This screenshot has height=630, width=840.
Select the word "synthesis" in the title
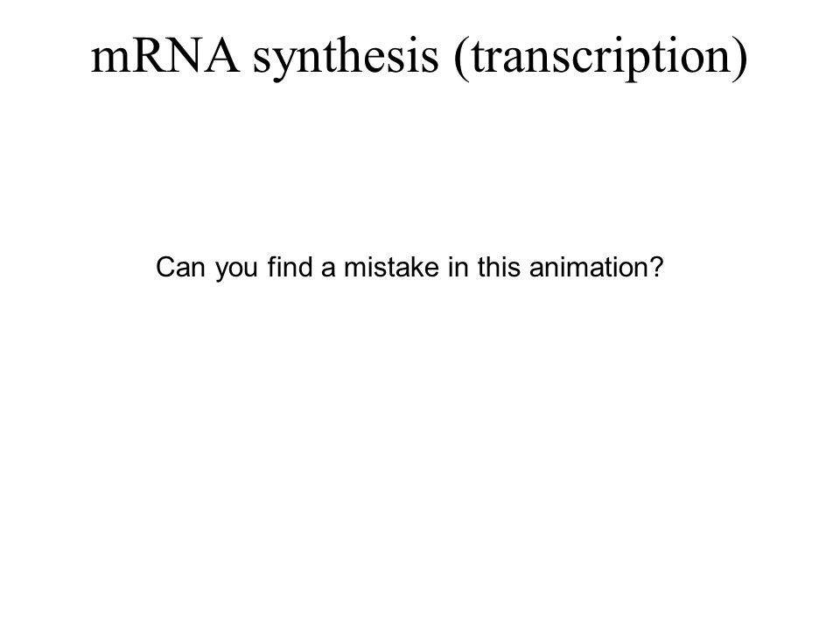tap(346, 59)
